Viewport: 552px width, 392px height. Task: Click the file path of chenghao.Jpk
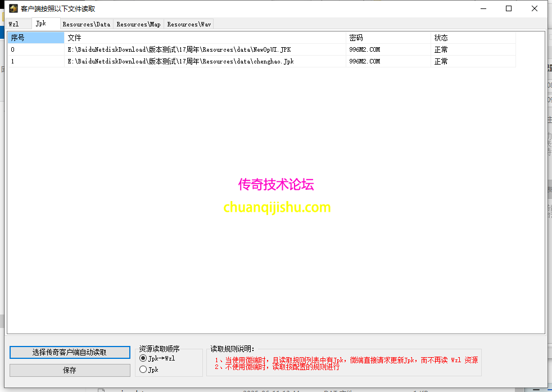tap(178, 61)
